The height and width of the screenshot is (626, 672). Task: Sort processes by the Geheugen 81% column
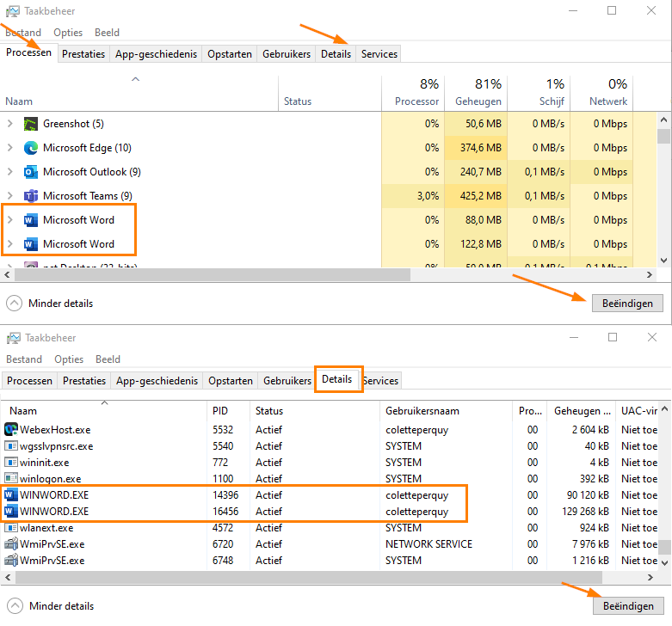point(476,93)
